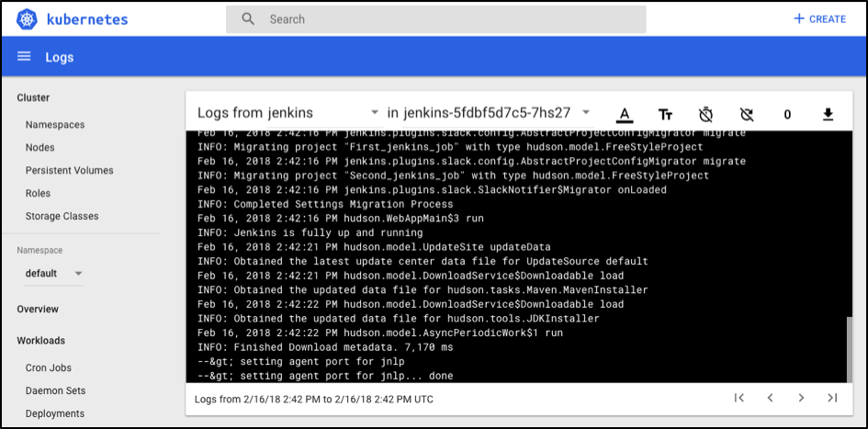Jump to first log page
This screenshot has width=868, height=429.
click(x=738, y=398)
